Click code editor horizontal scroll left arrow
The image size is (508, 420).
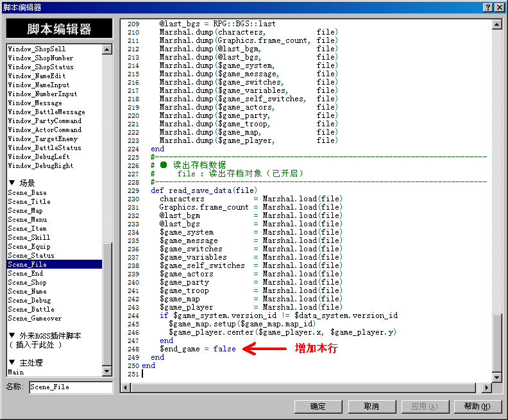point(126,387)
